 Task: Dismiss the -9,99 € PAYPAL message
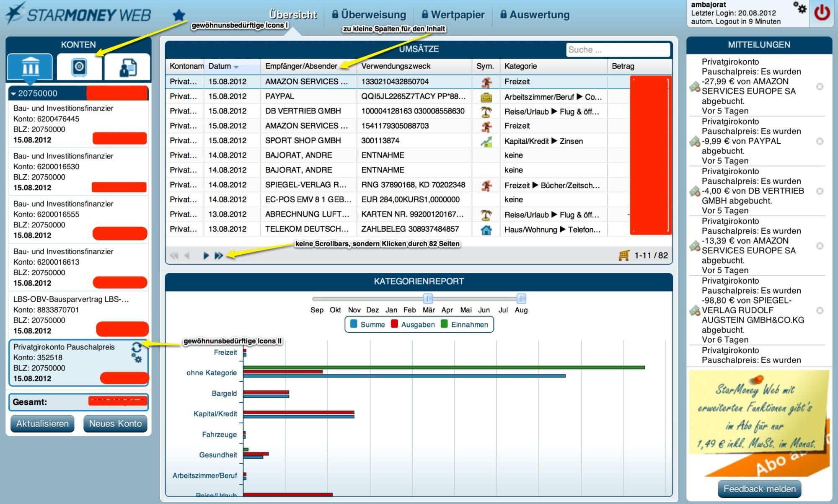click(x=820, y=142)
